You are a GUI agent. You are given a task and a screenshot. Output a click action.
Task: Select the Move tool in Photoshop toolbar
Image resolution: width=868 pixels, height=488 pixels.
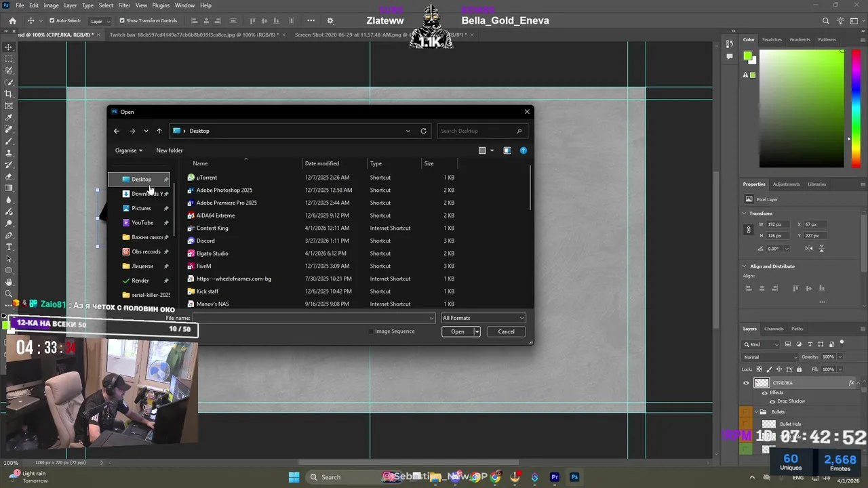(9, 47)
